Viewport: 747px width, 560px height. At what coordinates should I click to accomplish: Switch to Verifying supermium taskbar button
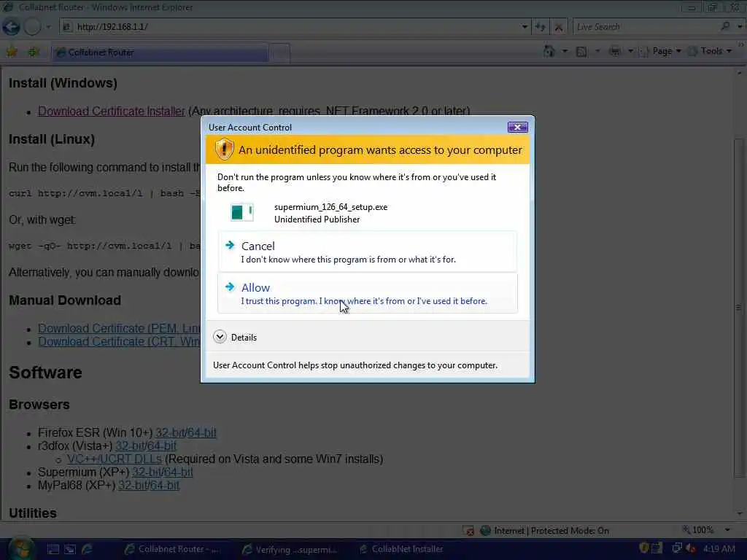point(290,550)
